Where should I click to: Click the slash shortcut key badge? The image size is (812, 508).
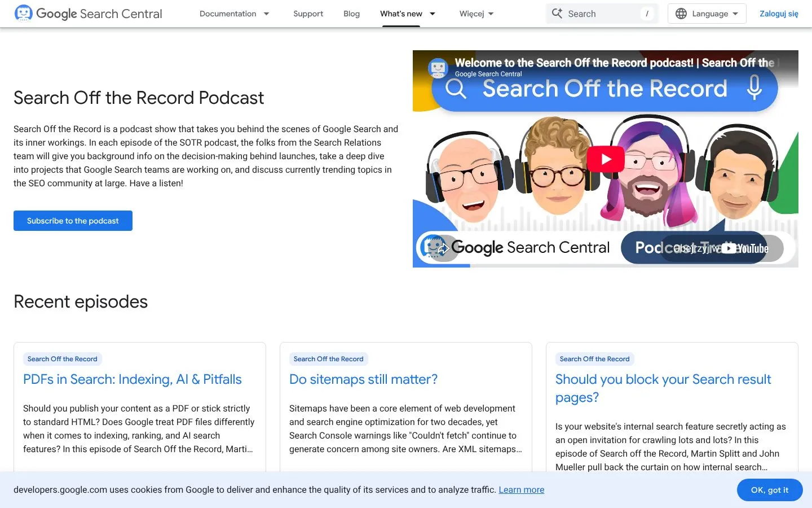click(647, 14)
